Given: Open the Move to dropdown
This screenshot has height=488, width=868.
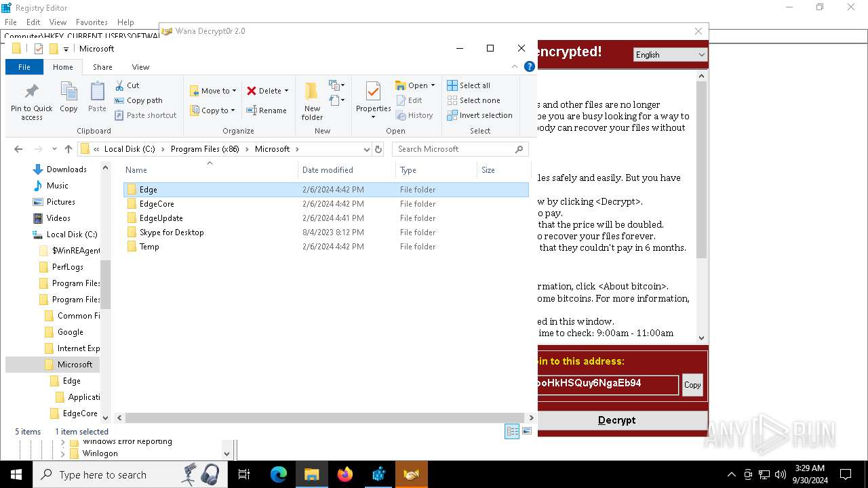Looking at the screenshot, I should click(x=213, y=91).
